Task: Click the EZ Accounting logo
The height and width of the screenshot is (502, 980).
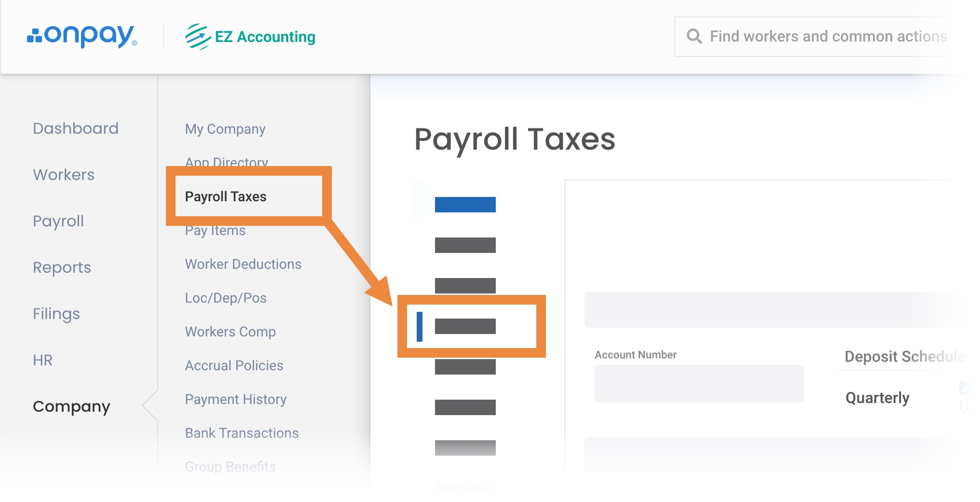Action: click(250, 37)
